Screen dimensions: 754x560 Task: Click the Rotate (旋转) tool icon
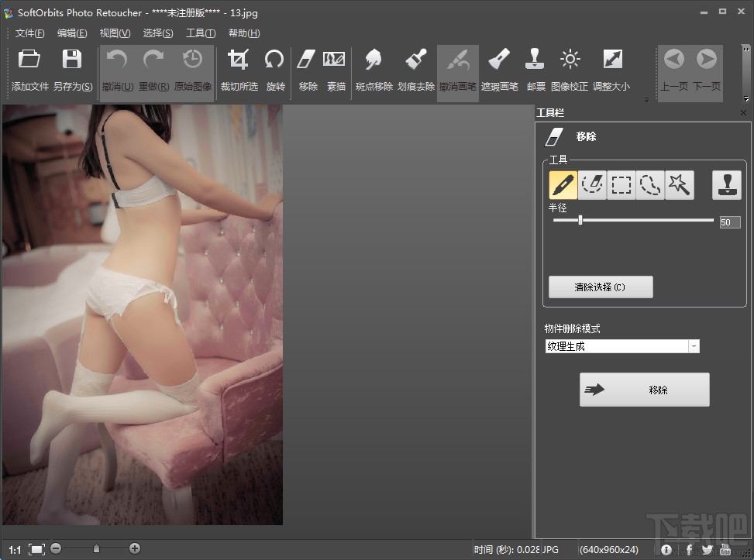[274, 60]
